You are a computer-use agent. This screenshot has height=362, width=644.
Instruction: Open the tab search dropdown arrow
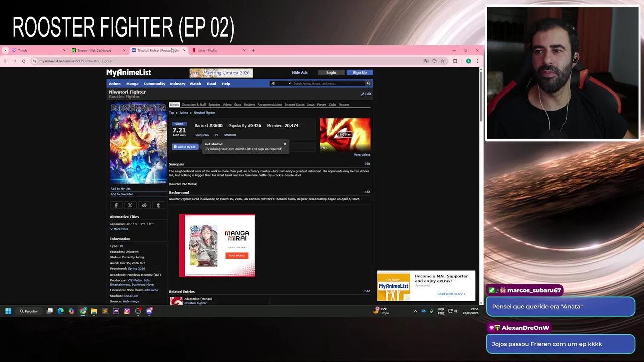click(x=5, y=50)
